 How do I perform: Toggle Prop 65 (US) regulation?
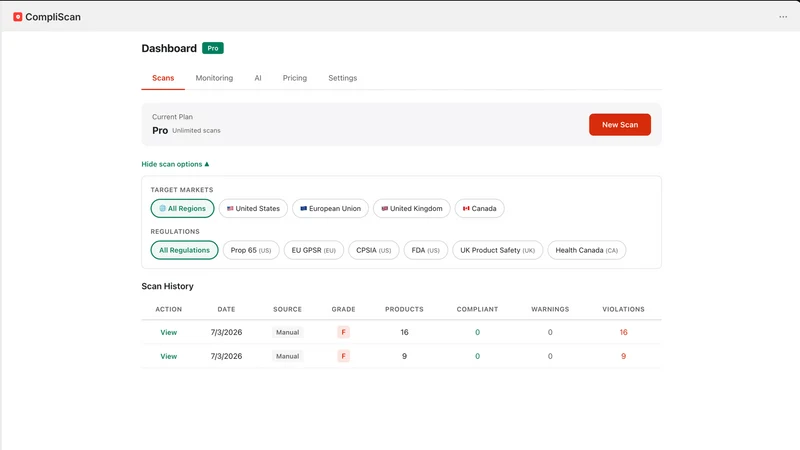(251, 250)
